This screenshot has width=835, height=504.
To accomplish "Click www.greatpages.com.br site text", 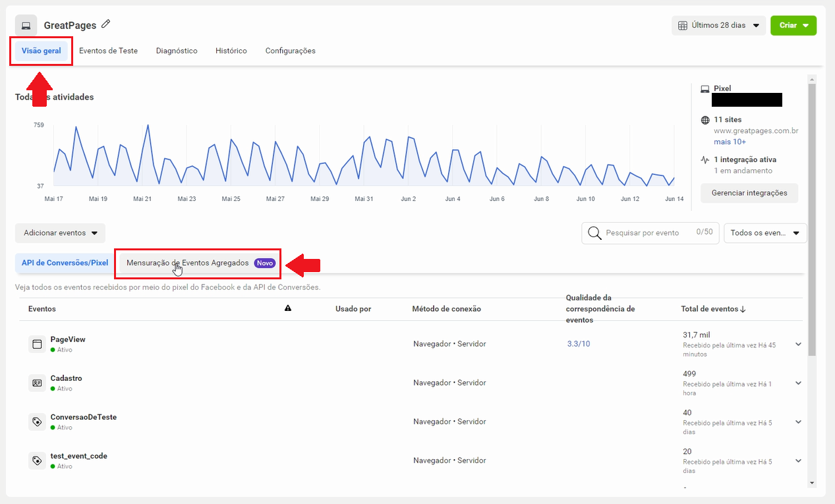I will tap(756, 130).
